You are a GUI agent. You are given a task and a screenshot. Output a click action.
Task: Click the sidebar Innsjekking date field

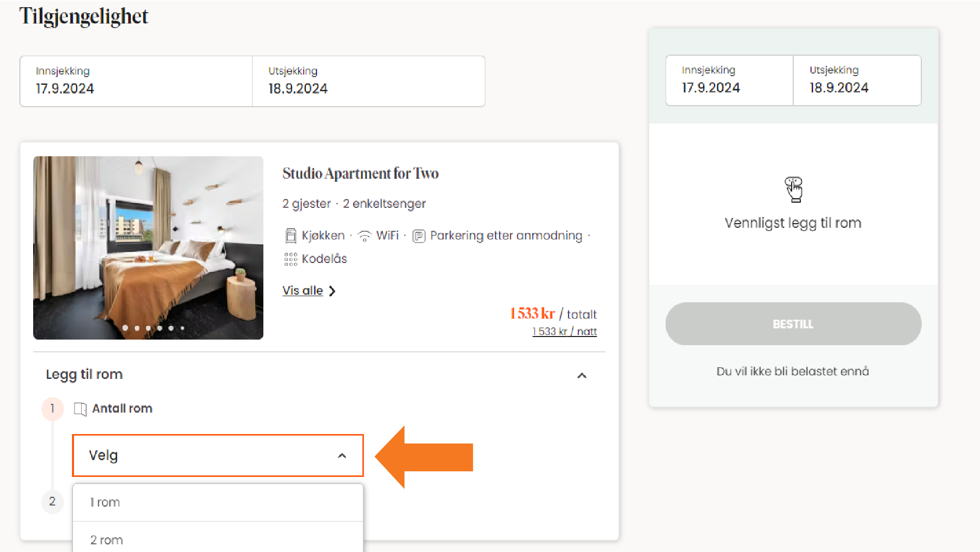(729, 81)
